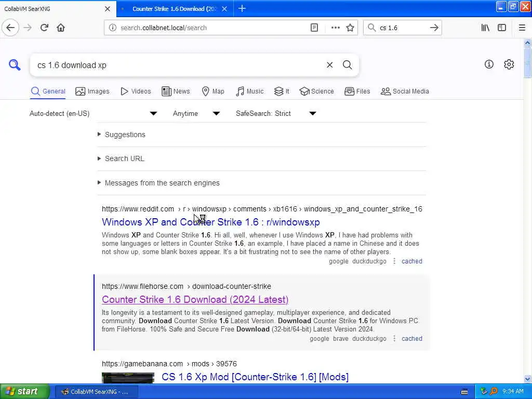Open the Firefox hamburger menu
Image resolution: width=532 pixels, height=399 pixels.
(x=522, y=28)
